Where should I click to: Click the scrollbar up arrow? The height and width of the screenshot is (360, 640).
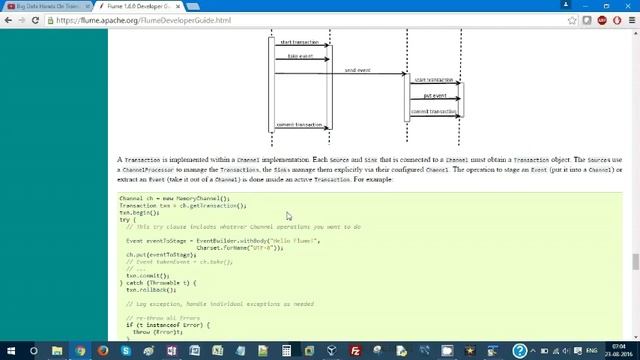(x=636, y=33)
